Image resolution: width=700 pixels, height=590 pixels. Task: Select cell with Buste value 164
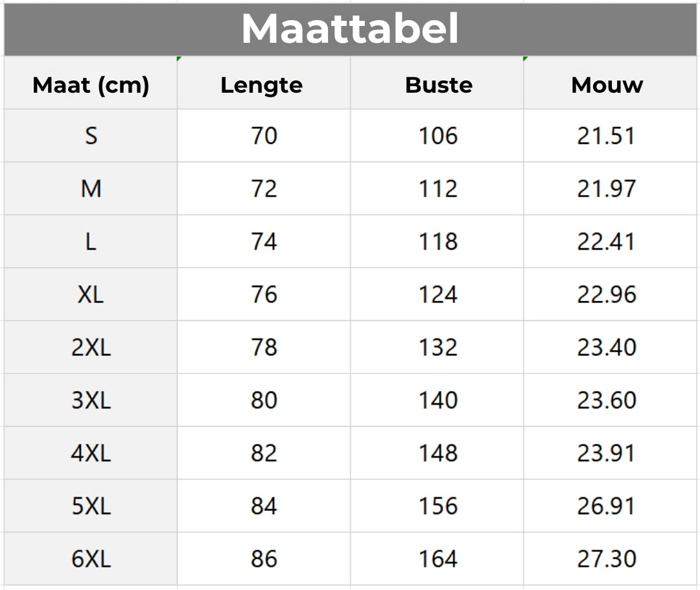click(x=437, y=559)
